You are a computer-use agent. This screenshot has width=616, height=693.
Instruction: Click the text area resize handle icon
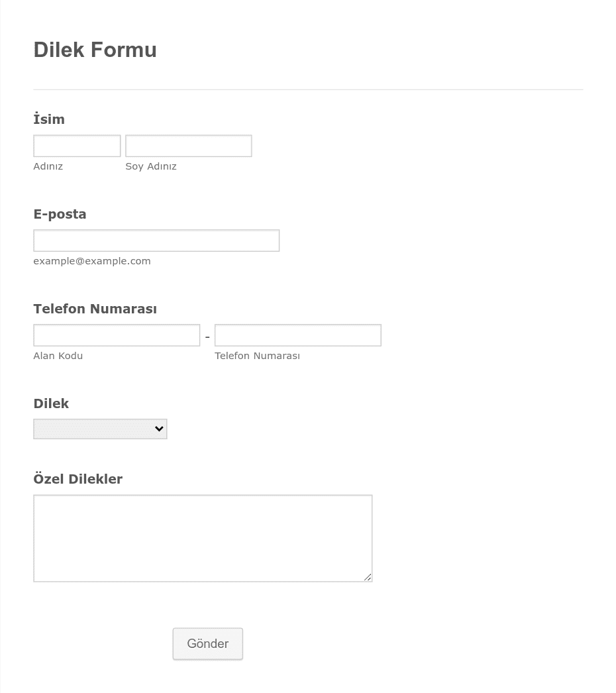[368, 577]
